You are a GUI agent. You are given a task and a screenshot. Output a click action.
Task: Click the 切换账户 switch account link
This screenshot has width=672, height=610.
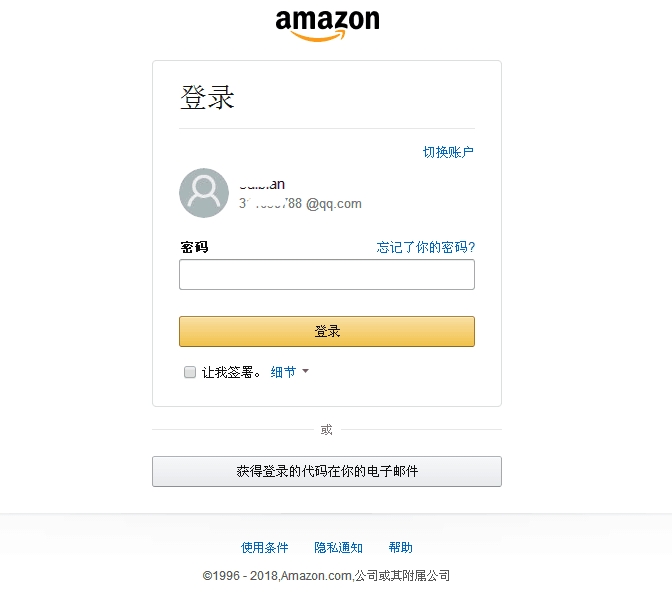point(448,152)
